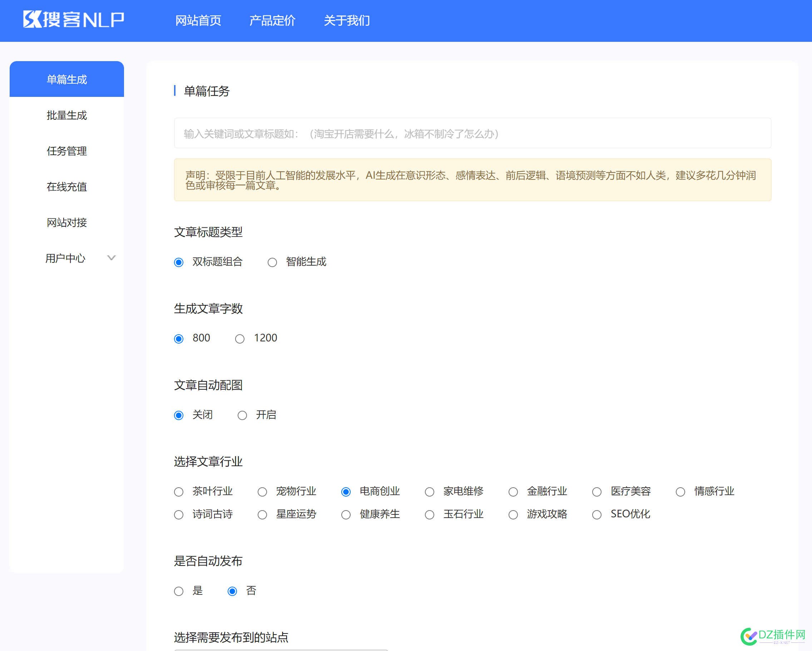Click the 是否自动发布 label
Screen dimensions: 812x651
coord(208,561)
